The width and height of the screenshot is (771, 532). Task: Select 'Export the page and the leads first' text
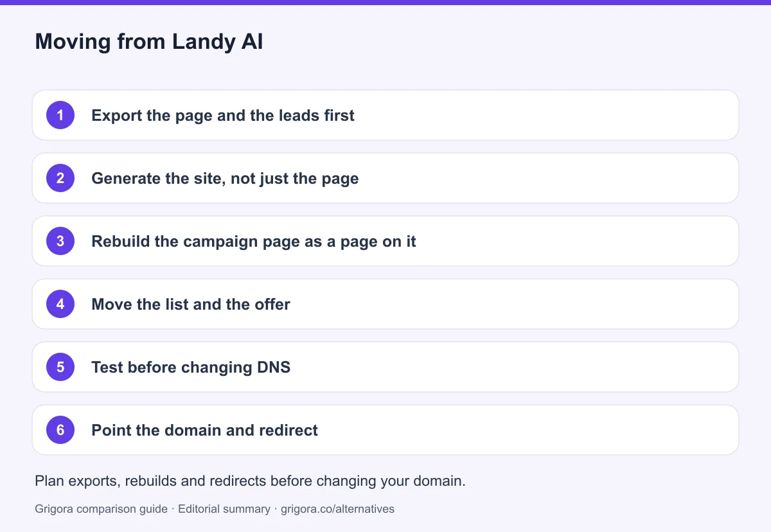click(223, 116)
